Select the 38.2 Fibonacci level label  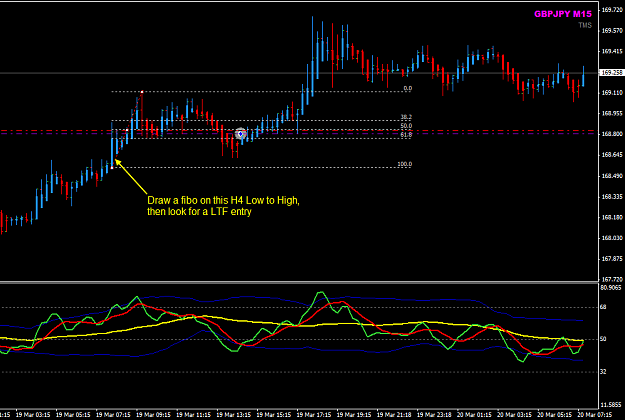[x=406, y=117]
